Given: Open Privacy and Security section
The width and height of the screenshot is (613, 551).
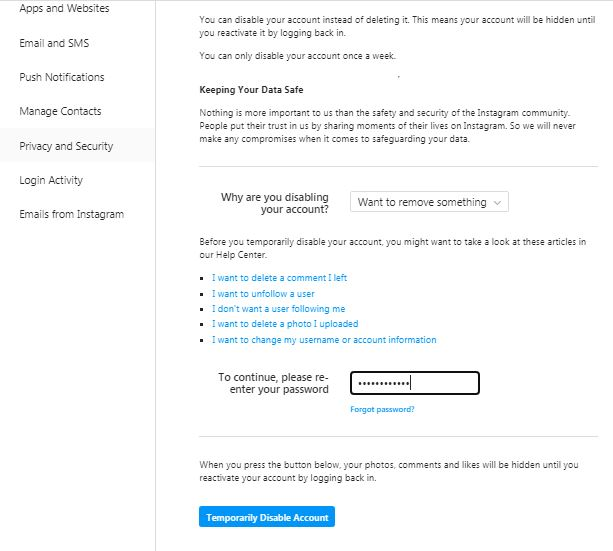Looking at the screenshot, I should [x=66, y=146].
